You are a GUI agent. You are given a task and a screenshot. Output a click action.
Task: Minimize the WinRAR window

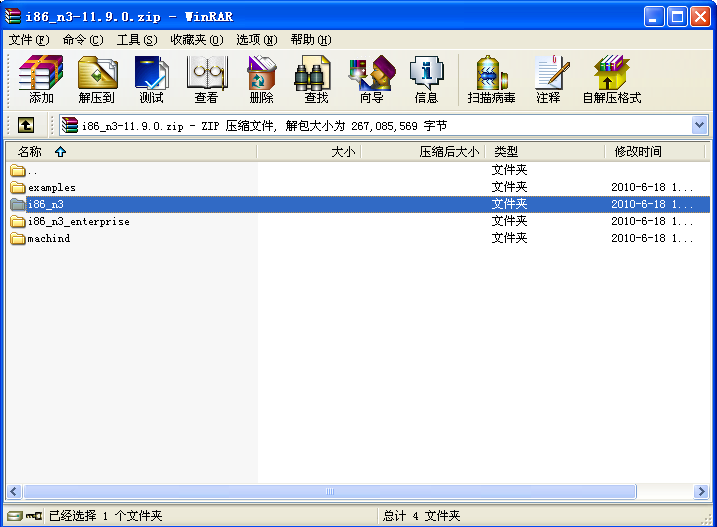(654, 17)
